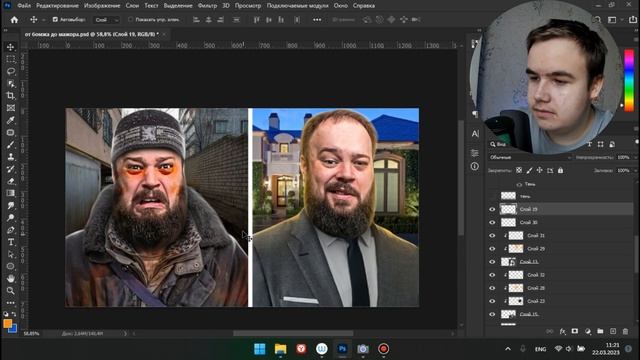This screenshot has height=360, width=640.
Task: Select the Eyedropper tool
Action: [11, 120]
